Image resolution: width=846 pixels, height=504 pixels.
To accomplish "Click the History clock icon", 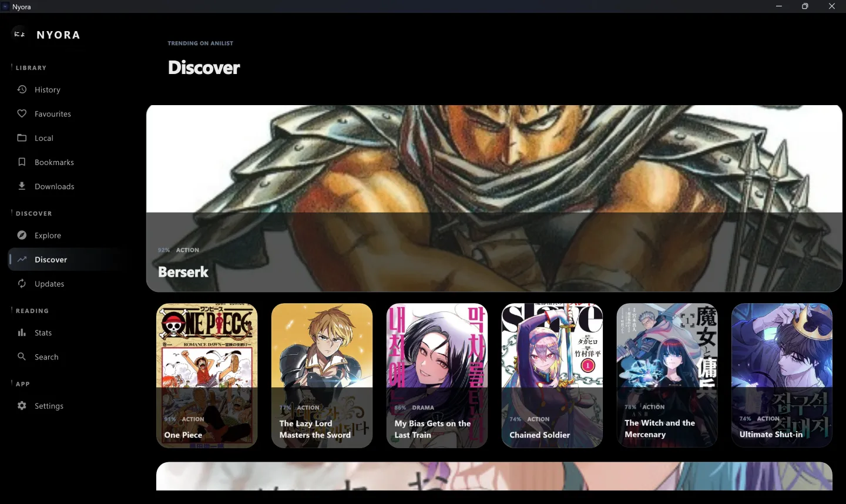I will (22, 89).
